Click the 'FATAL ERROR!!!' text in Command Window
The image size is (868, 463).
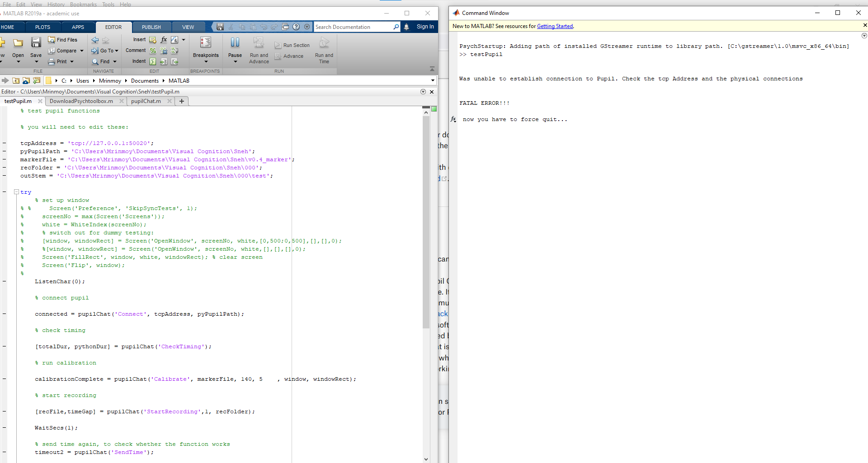484,103
